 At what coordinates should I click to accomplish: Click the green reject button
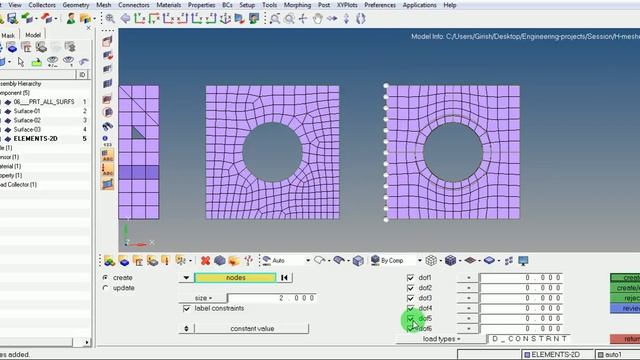tap(625, 298)
